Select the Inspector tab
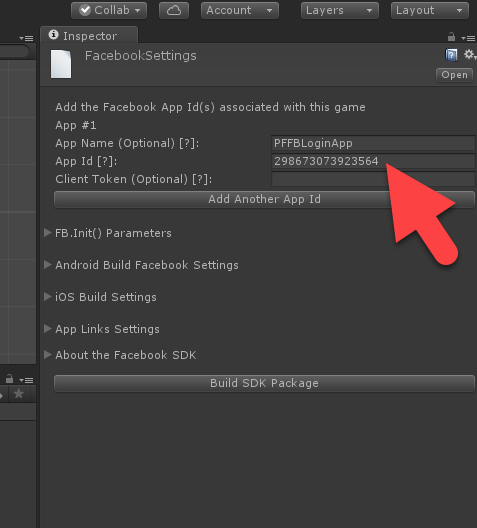The height and width of the screenshot is (528, 477). 89,35
